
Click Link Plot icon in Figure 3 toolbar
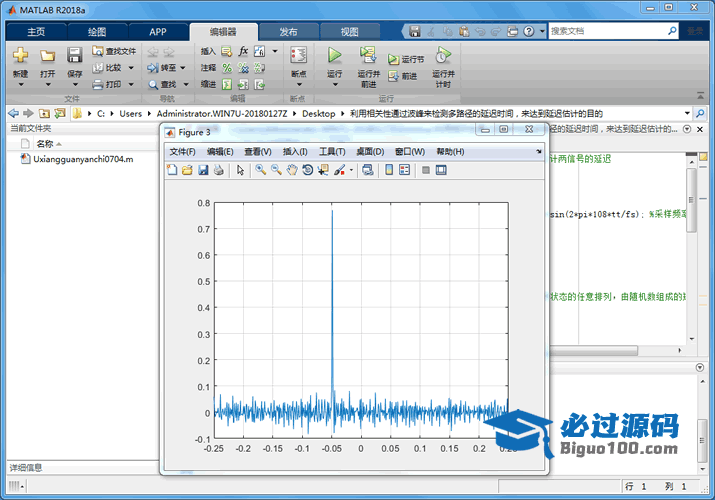pyautogui.click(x=368, y=170)
